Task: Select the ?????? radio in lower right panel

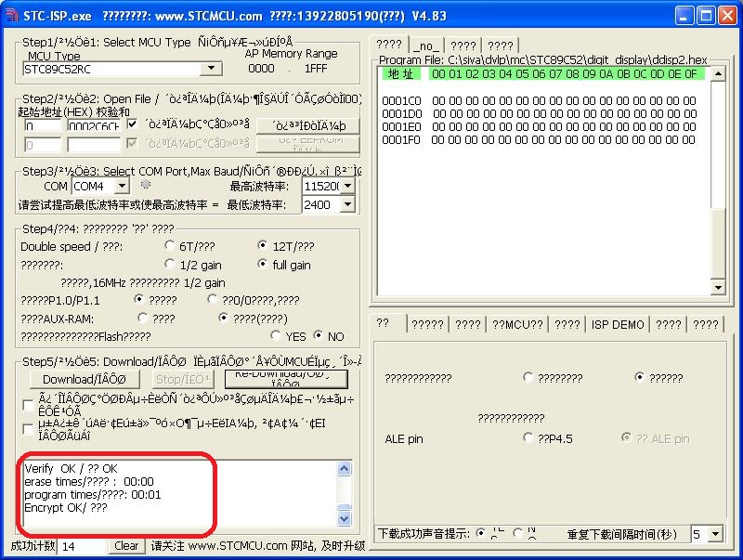Action: click(639, 377)
